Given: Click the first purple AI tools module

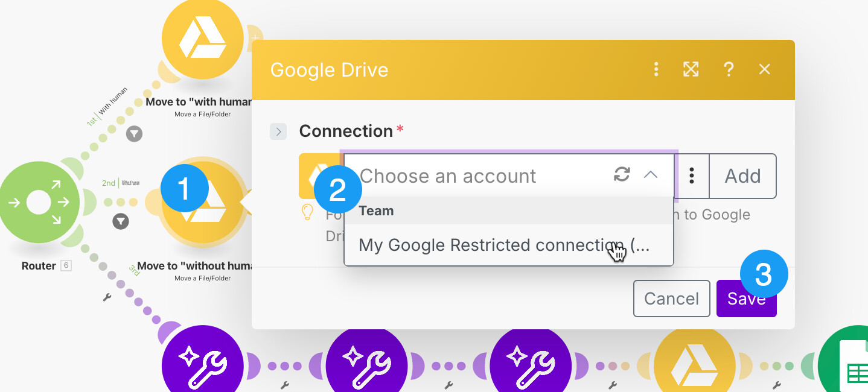Looking at the screenshot, I should 203,365.
